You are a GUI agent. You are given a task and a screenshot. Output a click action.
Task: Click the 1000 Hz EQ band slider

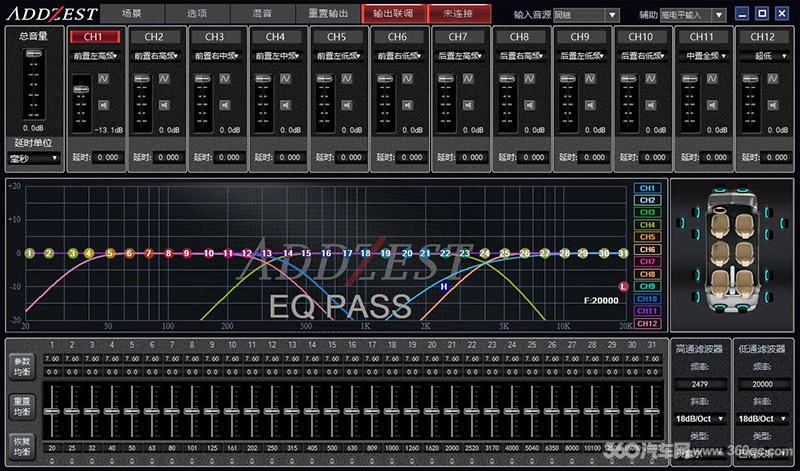[x=392, y=411]
